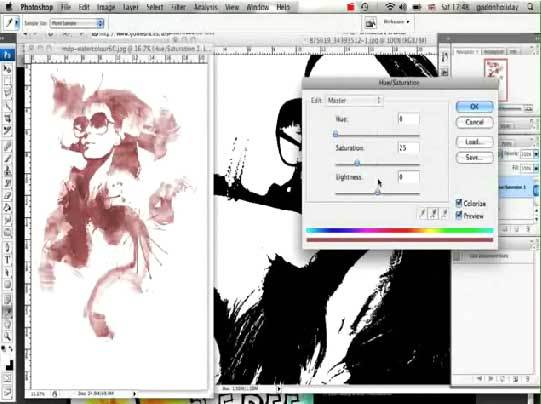Select the Hand tool
Viewport: 541px width, 404px height.
7,324
